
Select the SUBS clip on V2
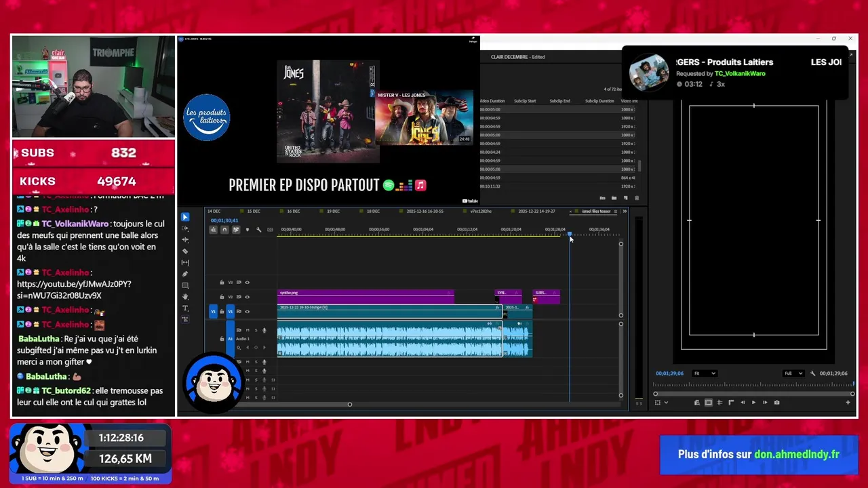pyautogui.click(x=546, y=297)
